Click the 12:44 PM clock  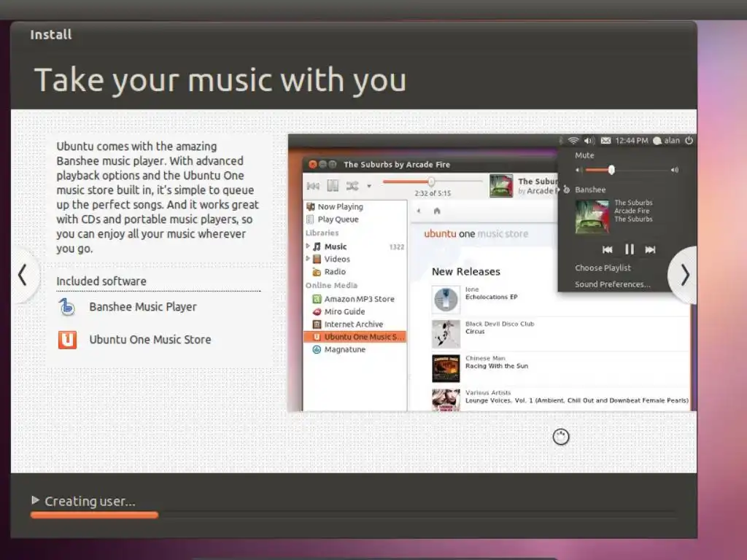[x=631, y=141]
